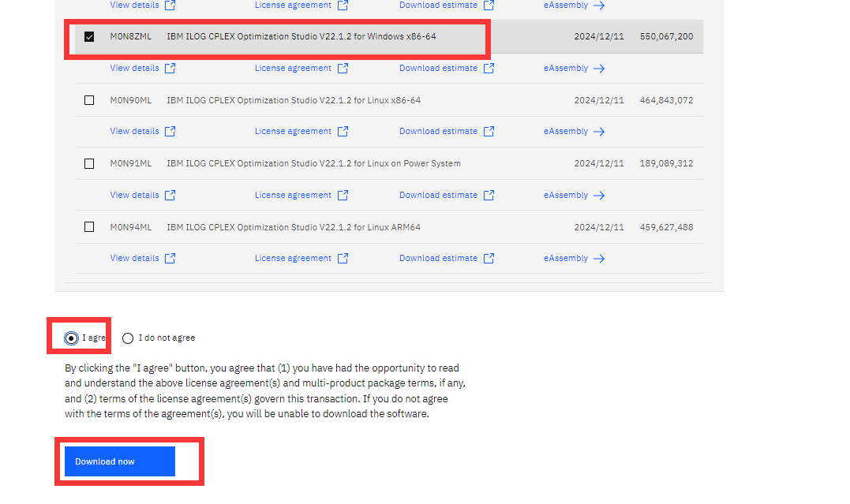This screenshot has height=504, width=850.
Task: Follow eAssembly arrow for Linux x86-64 package
Action: pyautogui.click(x=599, y=132)
